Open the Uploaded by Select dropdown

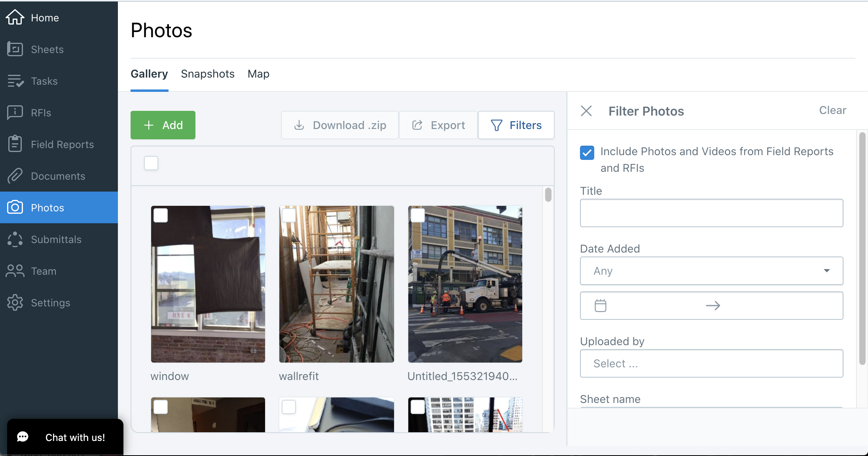(x=711, y=363)
